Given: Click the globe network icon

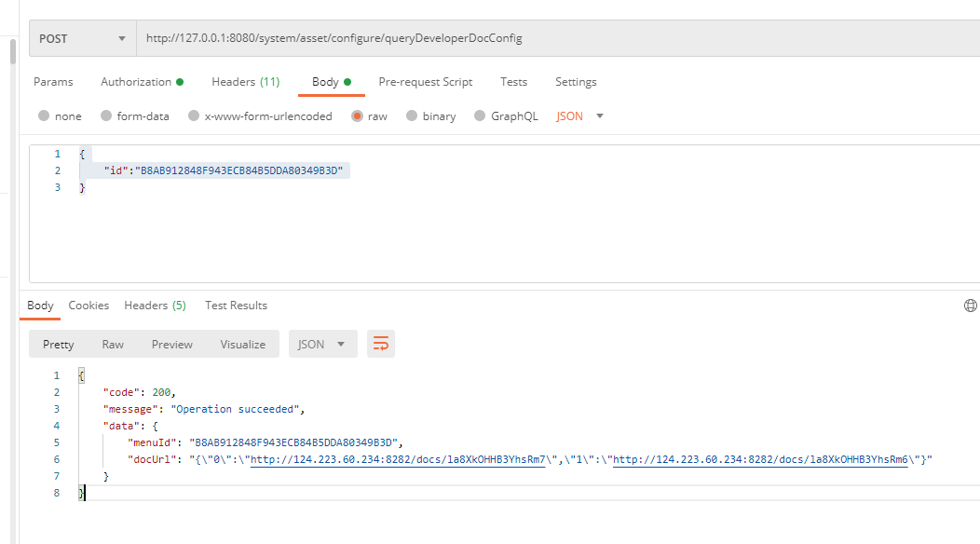Looking at the screenshot, I should (x=970, y=306).
